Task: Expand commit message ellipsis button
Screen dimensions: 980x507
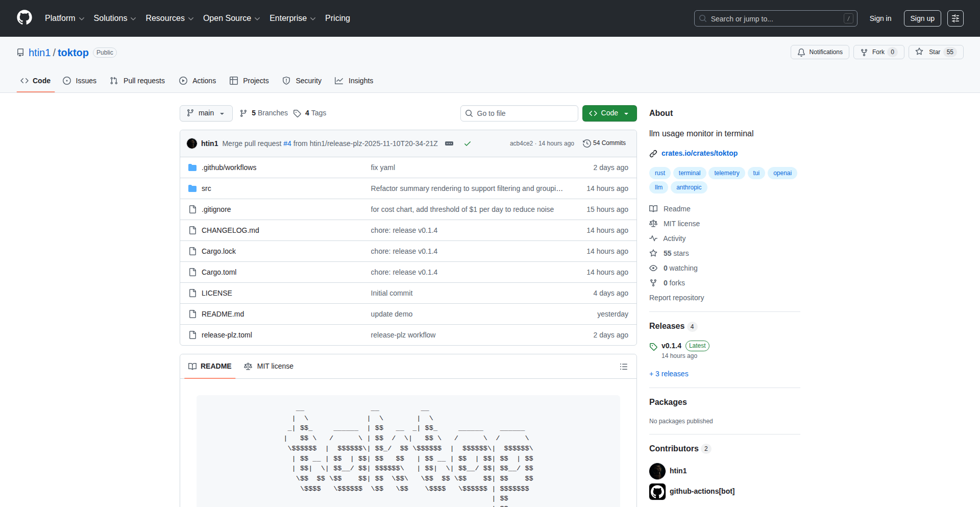Action: click(449, 143)
